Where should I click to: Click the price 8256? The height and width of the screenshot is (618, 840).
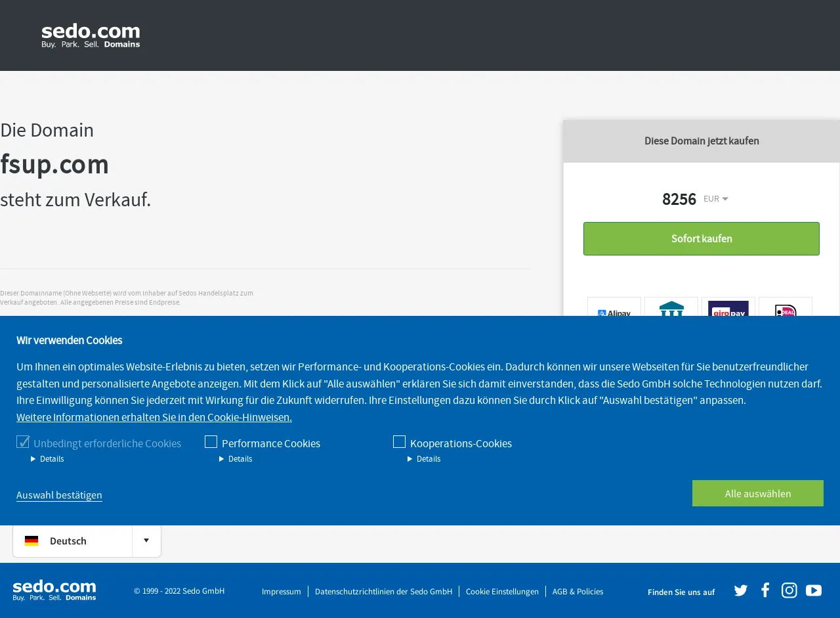pos(679,199)
